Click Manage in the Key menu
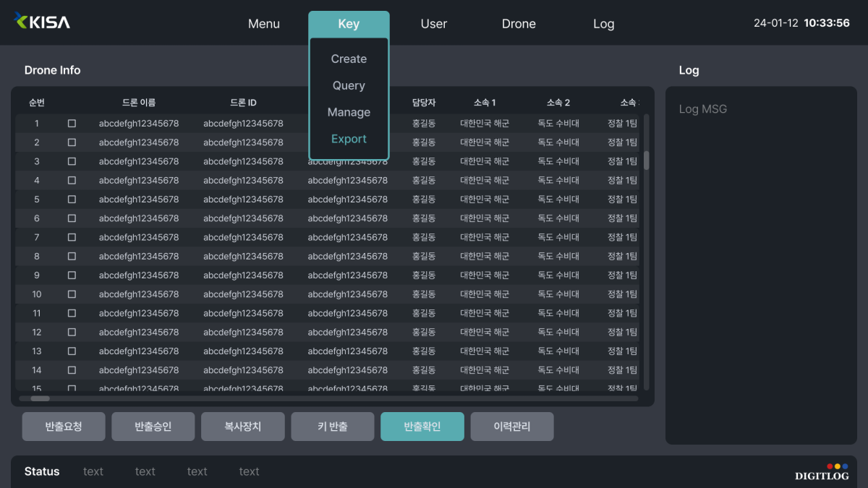868x488 pixels. (x=349, y=112)
